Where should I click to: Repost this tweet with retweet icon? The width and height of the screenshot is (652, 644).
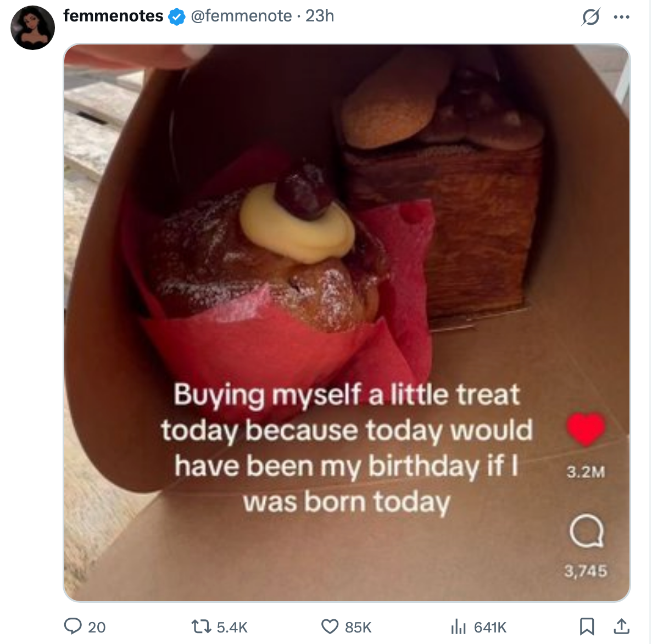tap(198, 626)
